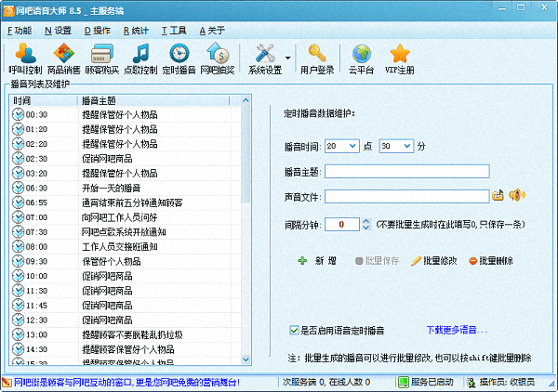Screen dimensions: 558x392
Task: Click the 用户登录 key icon
Action: pos(317,59)
